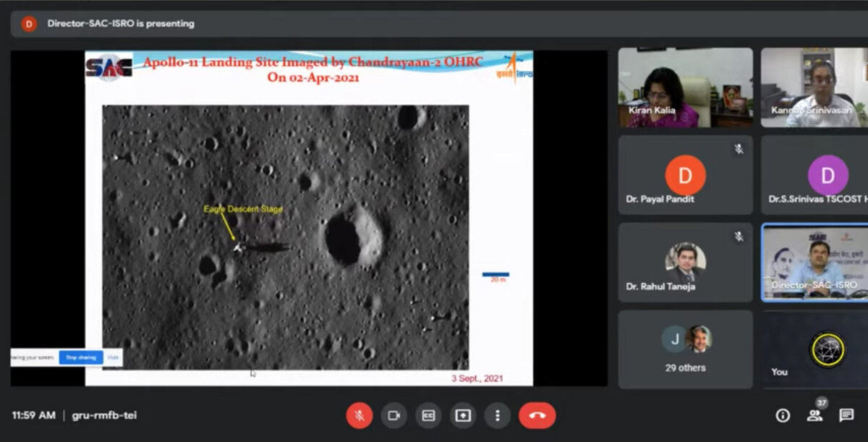Select the Director-SAC-ISRO video tile
Image resolution: width=868 pixels, height=442 pixels.
(x=814, y=263)
